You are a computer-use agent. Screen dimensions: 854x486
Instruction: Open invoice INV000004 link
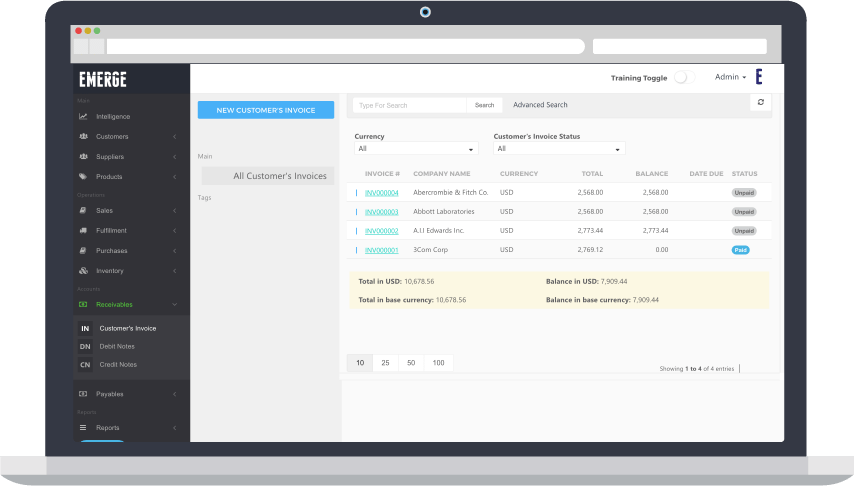(x=381, y=193)
